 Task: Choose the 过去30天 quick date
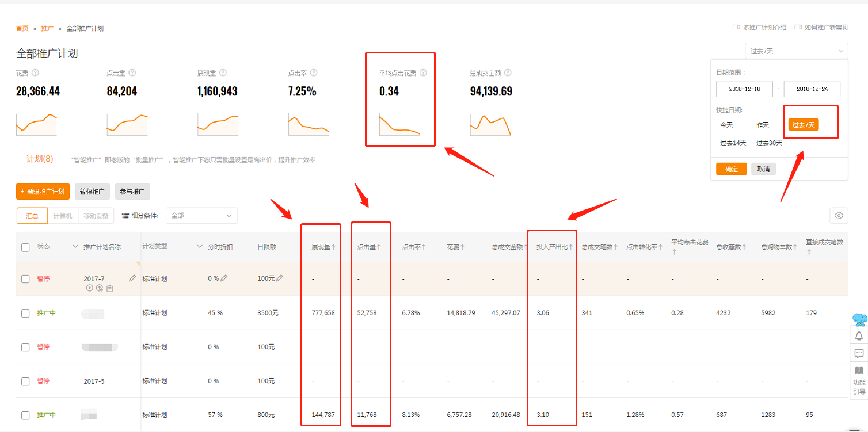[769, 143]
